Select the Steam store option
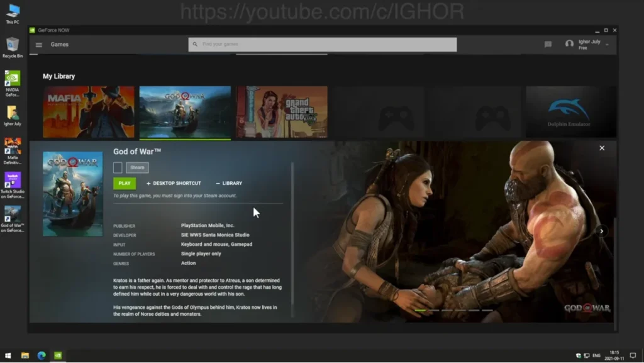Image resolution: width=644 pixels, height=363 pixels. tap(137, 167)
